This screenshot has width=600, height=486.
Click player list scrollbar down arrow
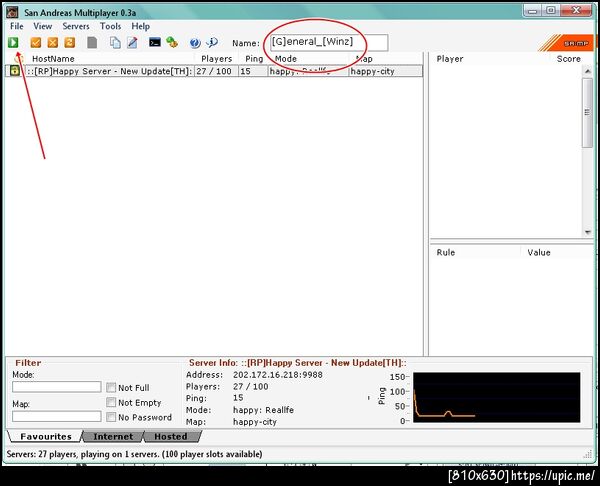click(587, 232)
